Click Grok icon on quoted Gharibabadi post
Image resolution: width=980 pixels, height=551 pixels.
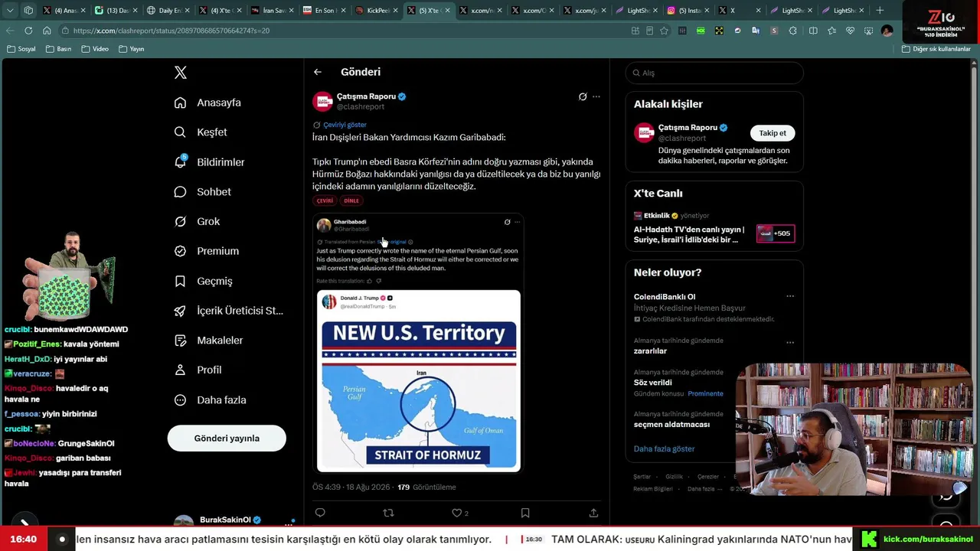point(507,223)
